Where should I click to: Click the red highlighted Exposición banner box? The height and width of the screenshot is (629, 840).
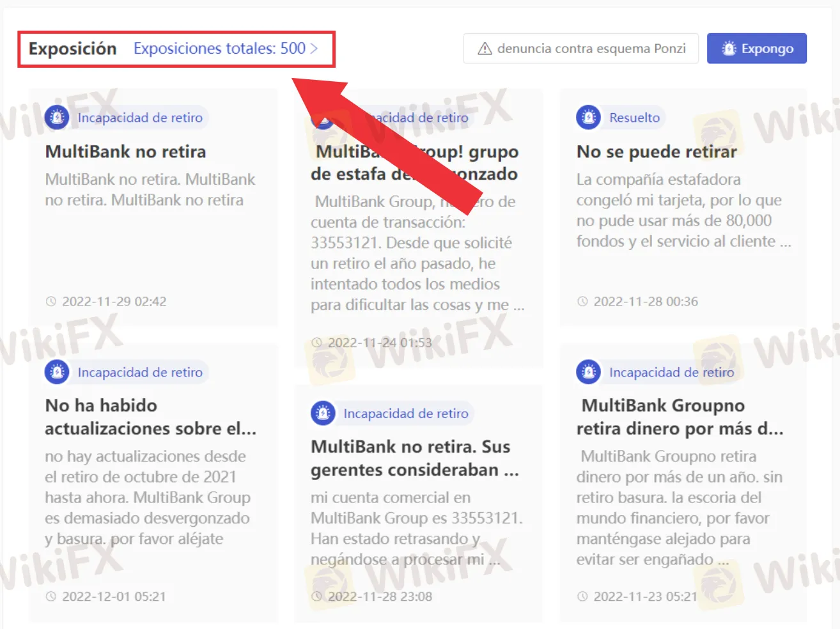point(176,48)
